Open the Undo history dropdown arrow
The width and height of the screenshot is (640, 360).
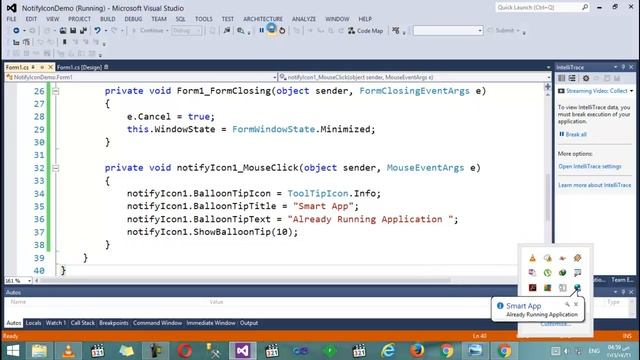coord(106,31)
